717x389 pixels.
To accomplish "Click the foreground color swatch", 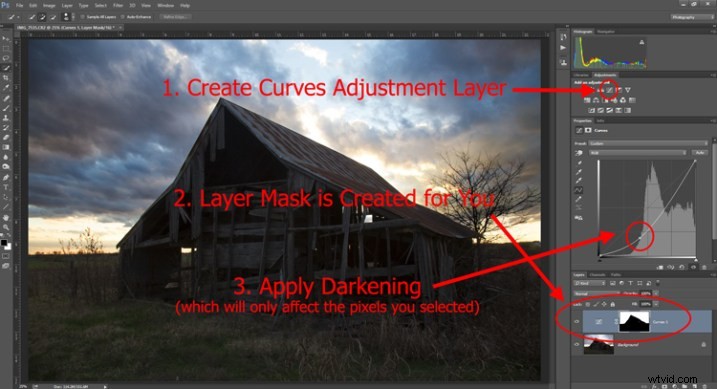I will click(4, 243).
